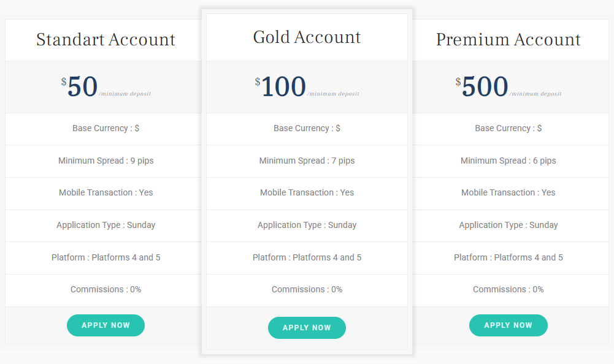Viewport: 614px width, 364px height.
Task: Click Base Currency row in Standart Account
Action: pos(106,129)
